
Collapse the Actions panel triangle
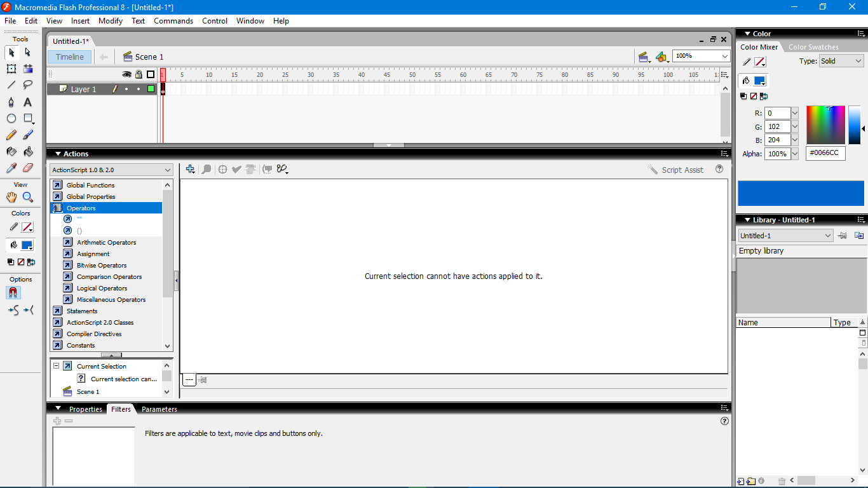[58, 154]
